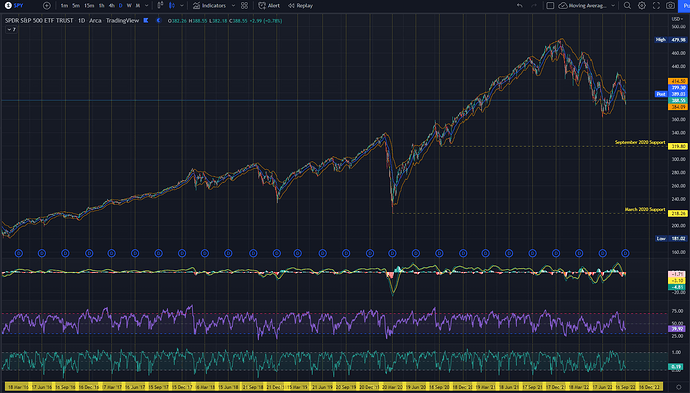Screen dimensions: 690x393
Task: Click the blue flag icon beside TradingView
Action: pos(146,20)
